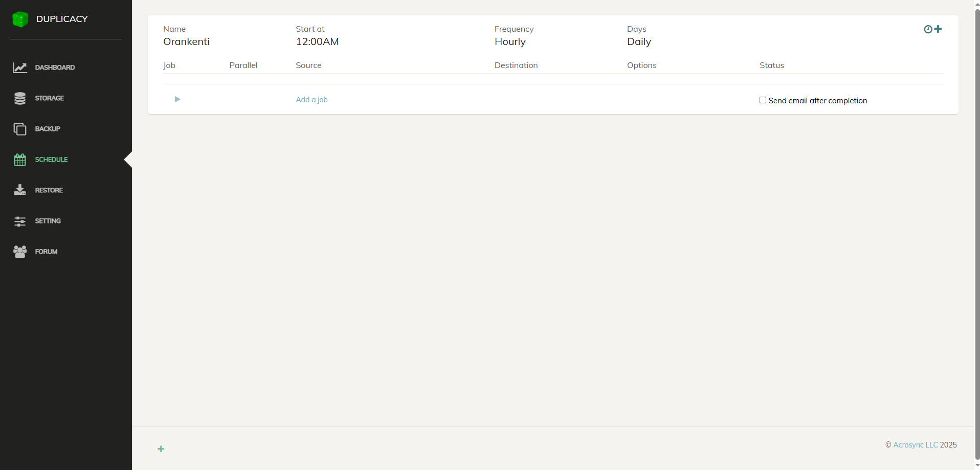Open the Backup section in the sidebar
The image size is (980, 470).
[47, 129]
